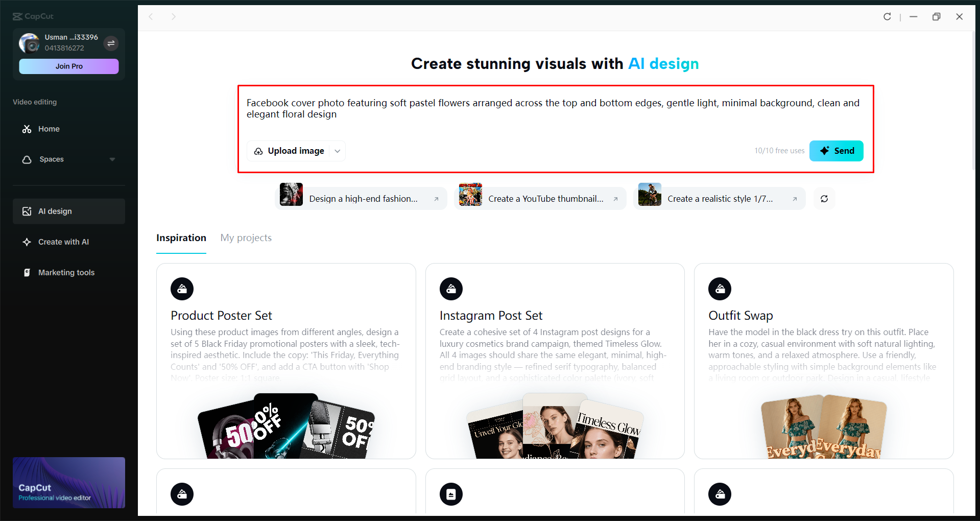Click the CapCut logo top left

32,16
